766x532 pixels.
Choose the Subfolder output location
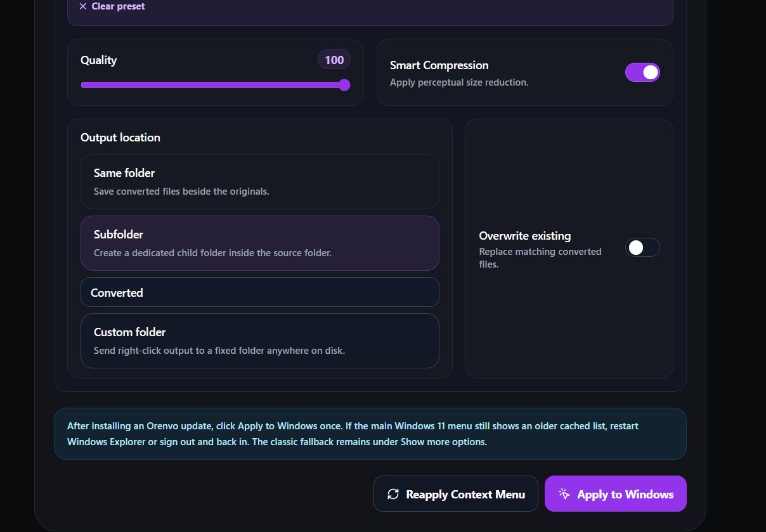pos(260,243)
